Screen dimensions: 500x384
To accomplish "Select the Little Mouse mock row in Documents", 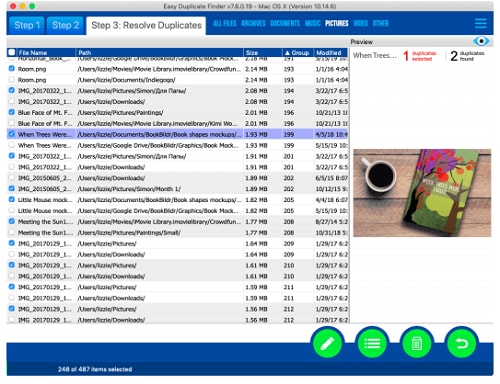I will point(178,200).
